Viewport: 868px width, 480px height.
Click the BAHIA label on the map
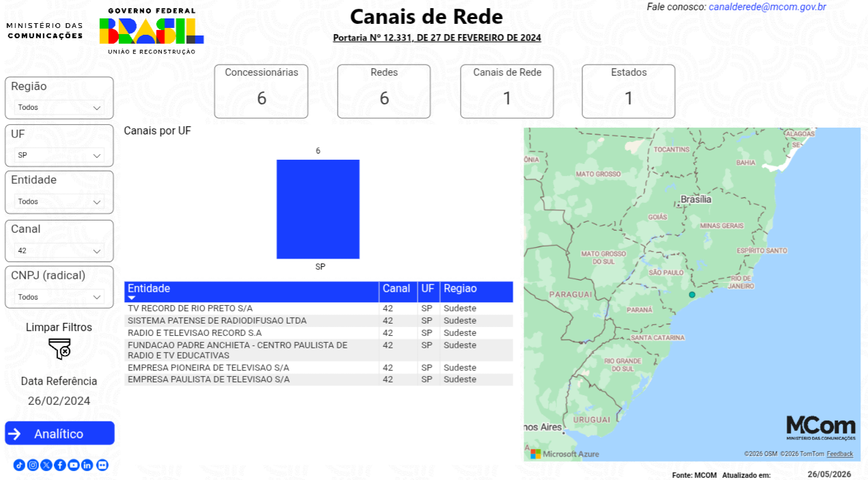tap(746, 163)
